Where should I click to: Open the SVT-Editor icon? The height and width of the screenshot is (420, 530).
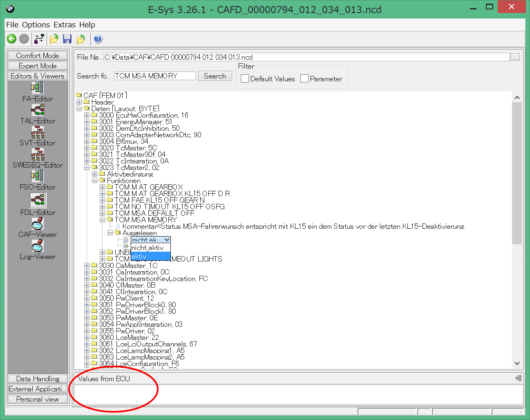pyautogui.click(x=38, y=132)
